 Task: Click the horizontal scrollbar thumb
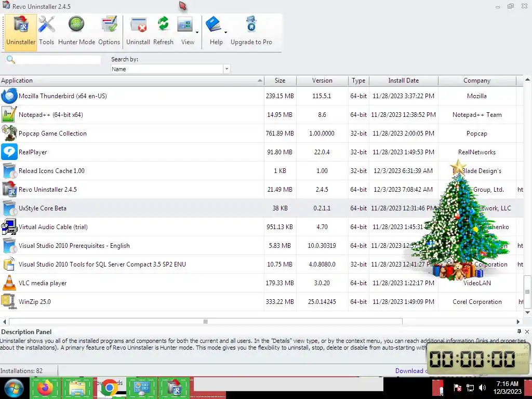(206, 321)
